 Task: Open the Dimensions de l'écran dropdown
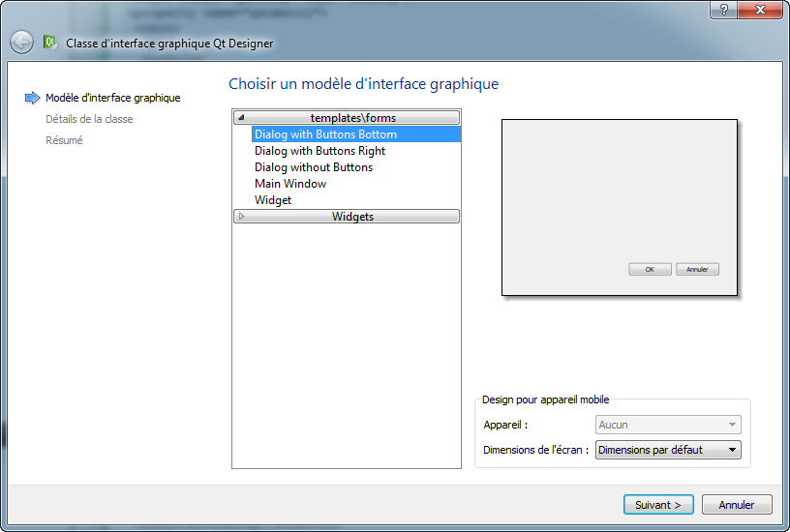tap(668, 450)
